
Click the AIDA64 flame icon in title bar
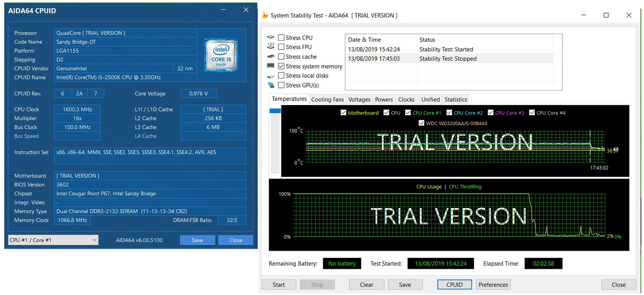coord(265,15)
